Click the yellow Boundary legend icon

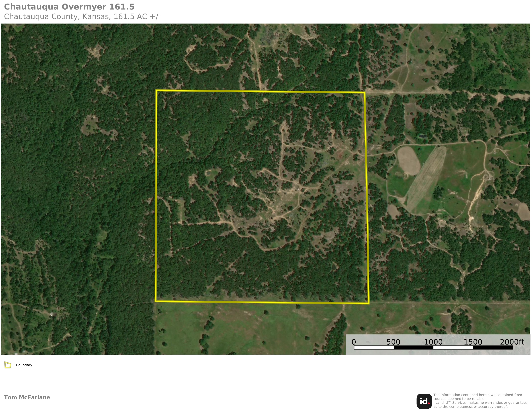click(x=8, y=365)
